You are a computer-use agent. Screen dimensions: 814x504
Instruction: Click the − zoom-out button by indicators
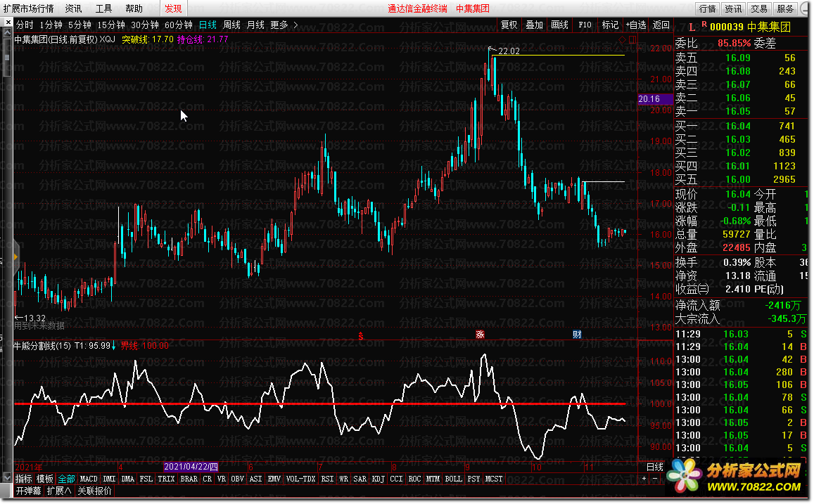point(654,479)
